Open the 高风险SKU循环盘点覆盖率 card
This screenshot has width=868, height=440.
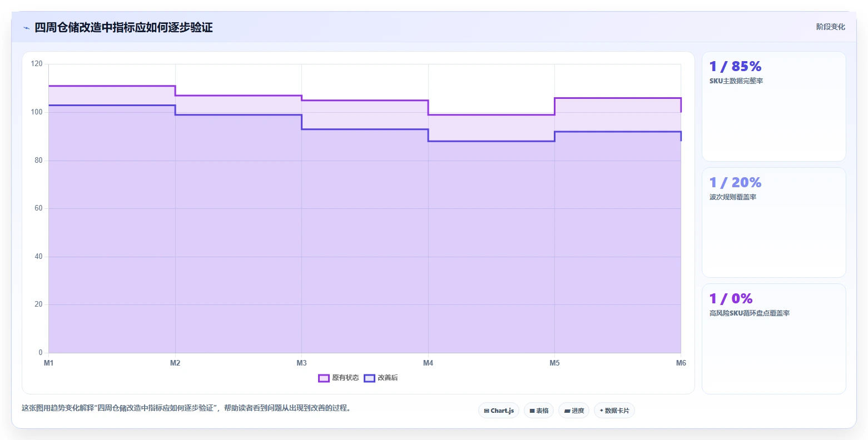[x=774, y=339]
